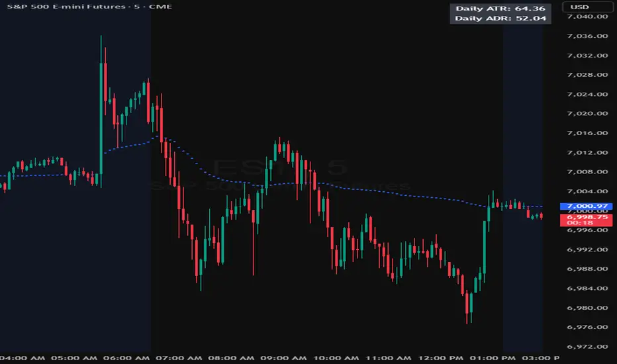The height and width of the screenshot is (364, 617).
Task: Open the USD currency selector
Action: click(587, 7)
